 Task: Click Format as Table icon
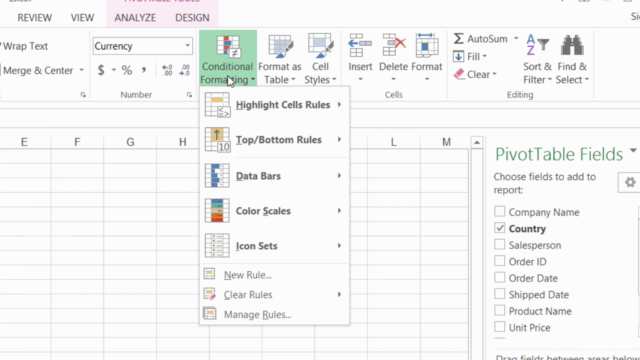pyautogui.click(x=280, y=46)
